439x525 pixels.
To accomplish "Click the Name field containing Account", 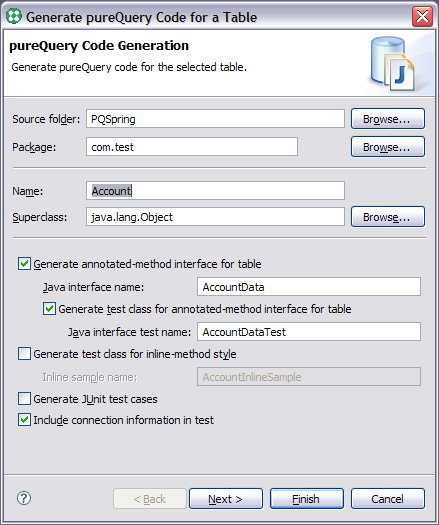I will click(x=215, y=191).
